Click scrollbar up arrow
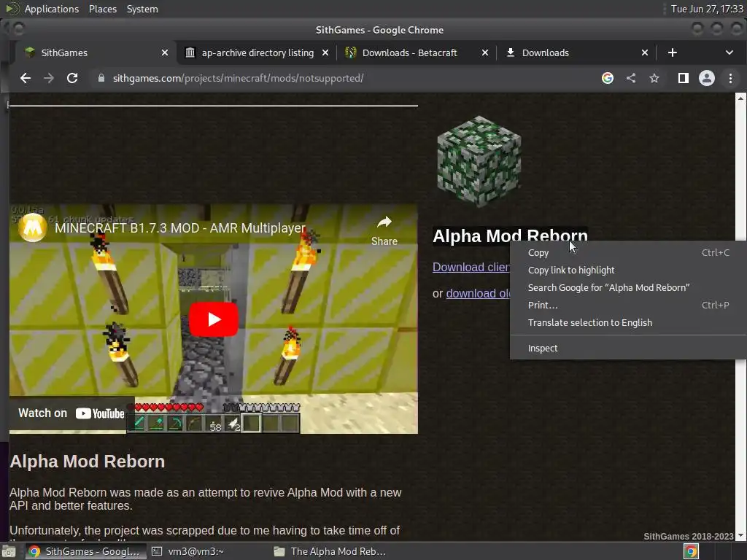747x560 pixels. tap(740, 98)
